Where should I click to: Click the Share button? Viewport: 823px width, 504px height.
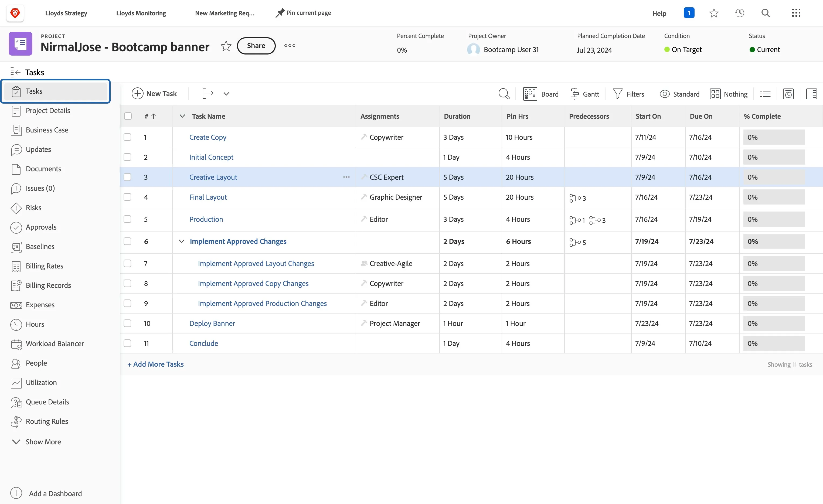256,46
